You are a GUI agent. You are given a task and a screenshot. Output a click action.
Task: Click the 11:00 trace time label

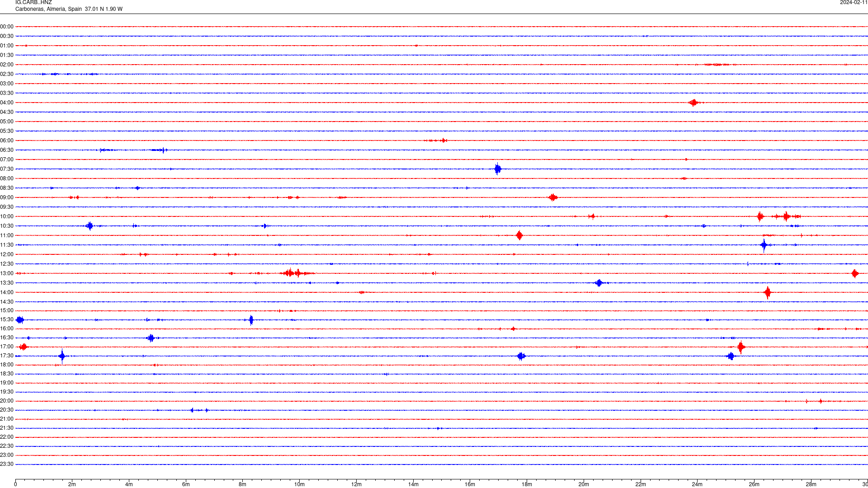point(7,235)
